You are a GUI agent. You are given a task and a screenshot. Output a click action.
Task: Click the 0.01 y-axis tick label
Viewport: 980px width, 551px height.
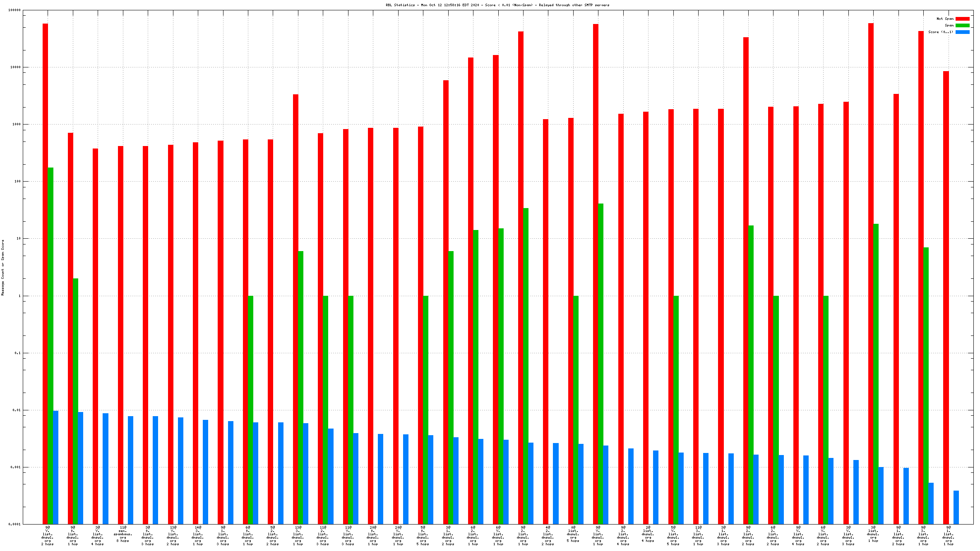[x=17, y=410]
